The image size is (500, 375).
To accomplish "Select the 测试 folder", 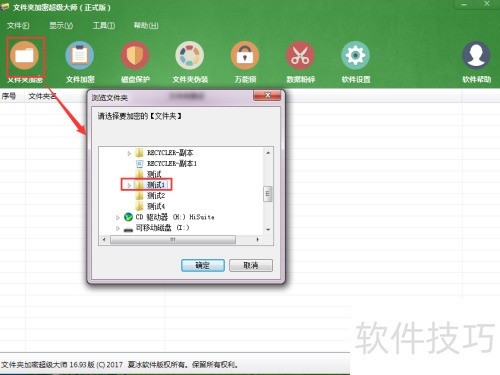I will [x=154, y=174].
